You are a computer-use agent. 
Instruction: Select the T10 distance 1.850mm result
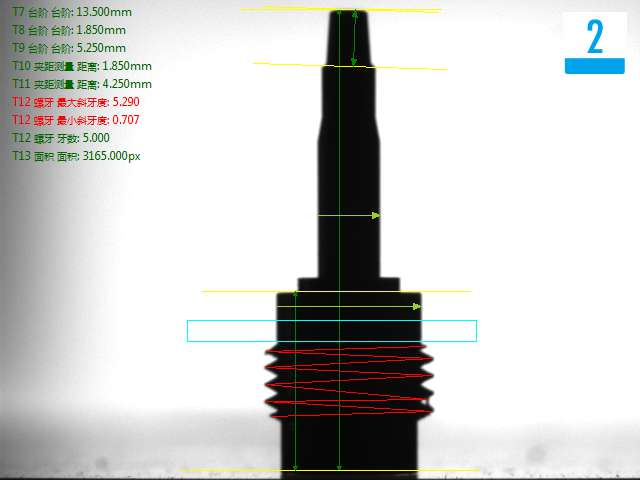point(81,66)
